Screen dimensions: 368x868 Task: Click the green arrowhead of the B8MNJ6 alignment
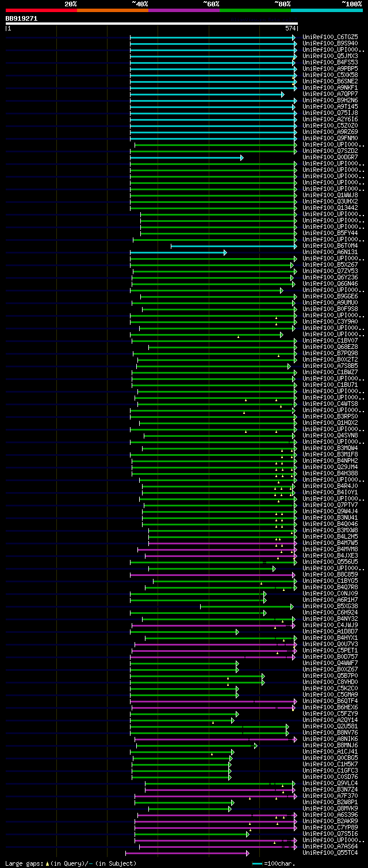(255, 746)
